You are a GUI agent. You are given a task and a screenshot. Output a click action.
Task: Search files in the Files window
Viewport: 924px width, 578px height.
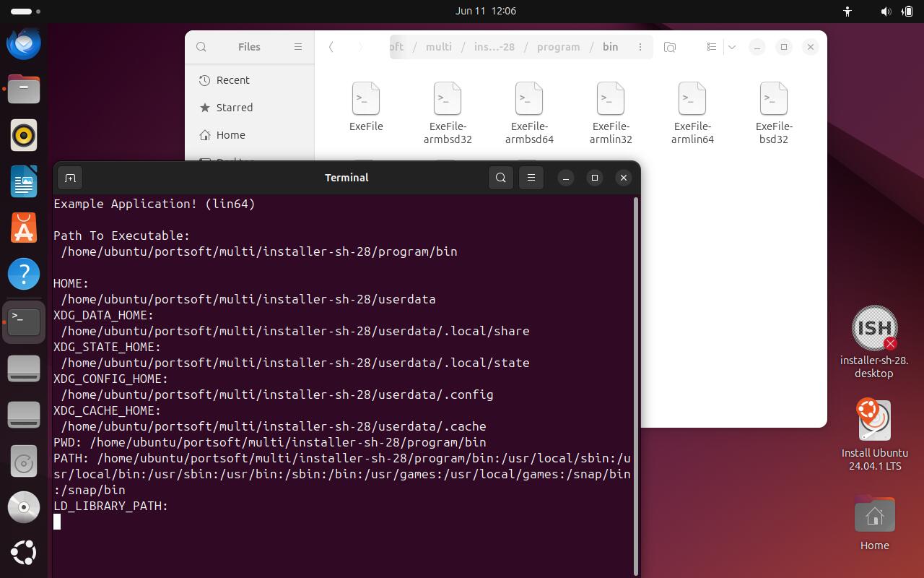click(x=201, y=47)
